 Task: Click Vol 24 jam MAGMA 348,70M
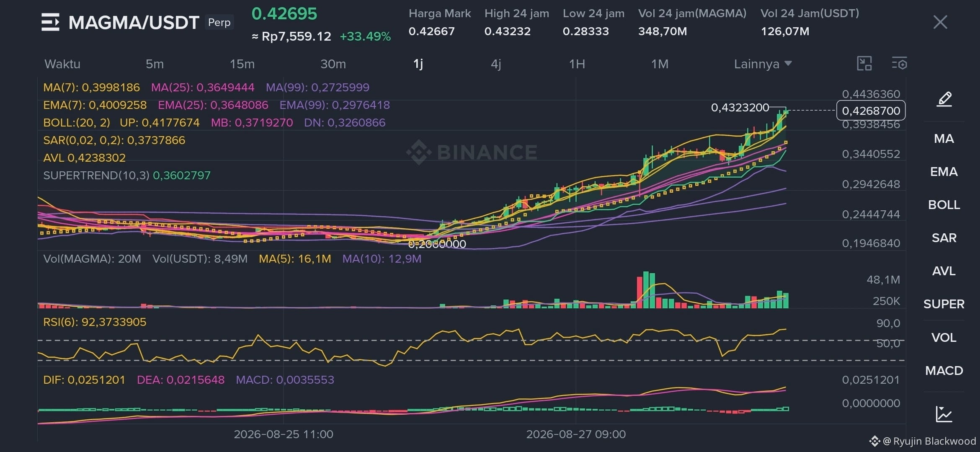pyautogui.click(x=663, y=31)
